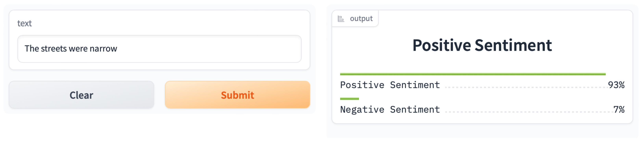Click the short Negative Sentiment confidence bar

(349, 99)
